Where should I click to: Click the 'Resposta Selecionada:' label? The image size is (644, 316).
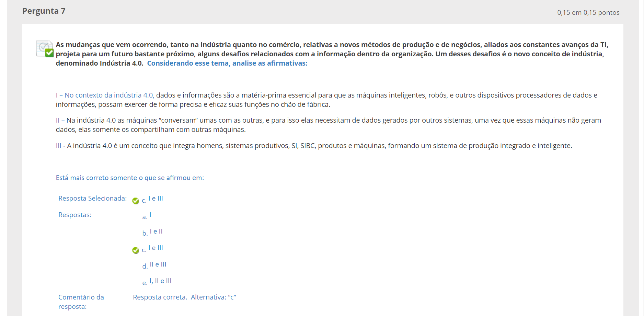pos(92,199)
